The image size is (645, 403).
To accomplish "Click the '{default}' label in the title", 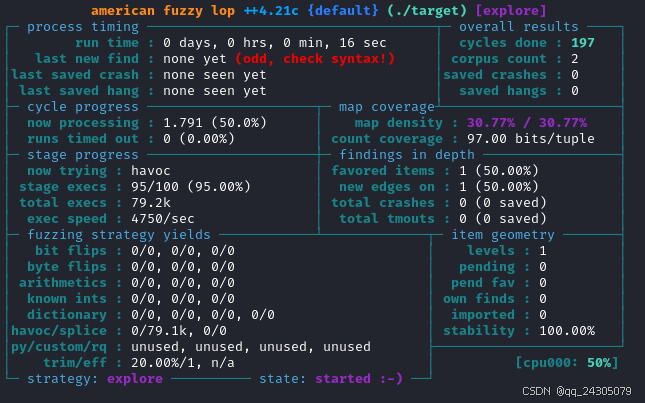I will 343,11.
